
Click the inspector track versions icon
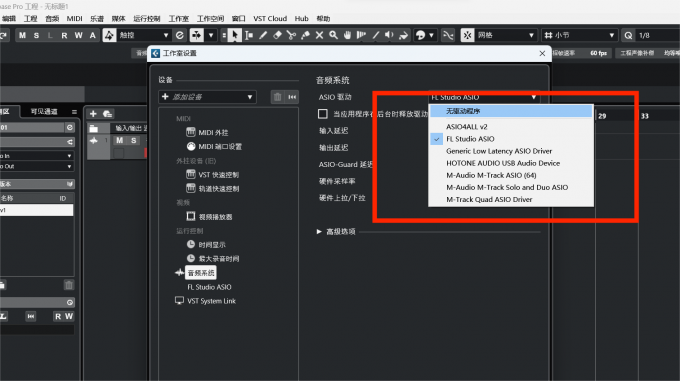click(x=70, y=184)
